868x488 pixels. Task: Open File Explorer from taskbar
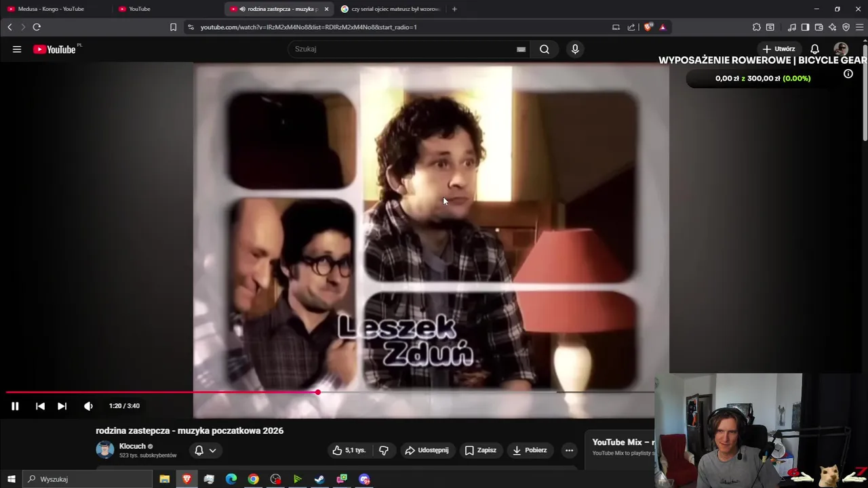coord(164,479)
